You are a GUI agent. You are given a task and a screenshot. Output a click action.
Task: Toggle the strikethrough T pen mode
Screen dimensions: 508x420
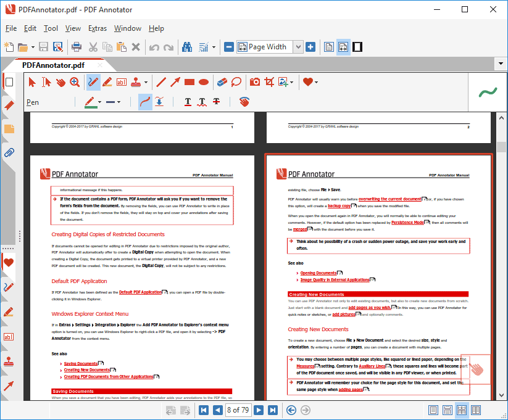[217, 102]
